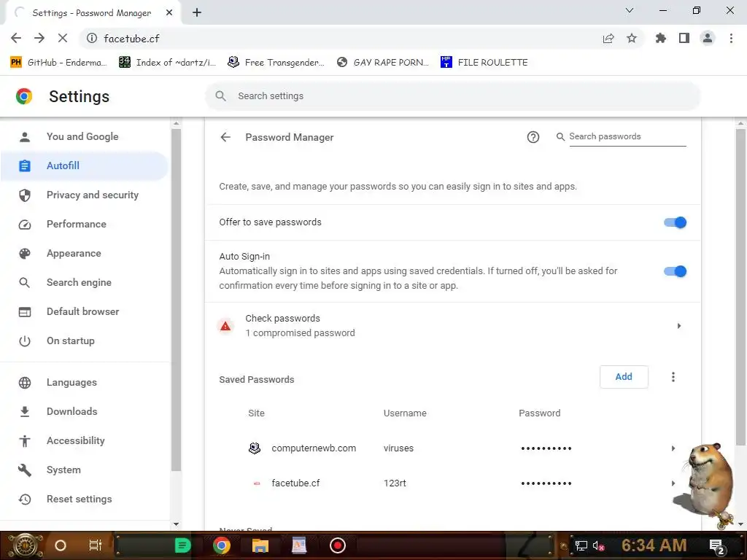This screenshot has width=747, height=560.
Task: Open Default browser settings
Action: [85, 311]
